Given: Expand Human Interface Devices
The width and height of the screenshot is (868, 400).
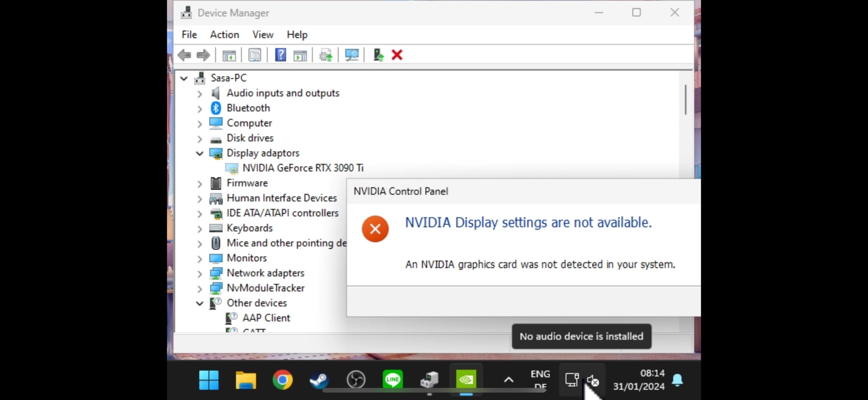Looking at the screenshot, I should point(200,199).
